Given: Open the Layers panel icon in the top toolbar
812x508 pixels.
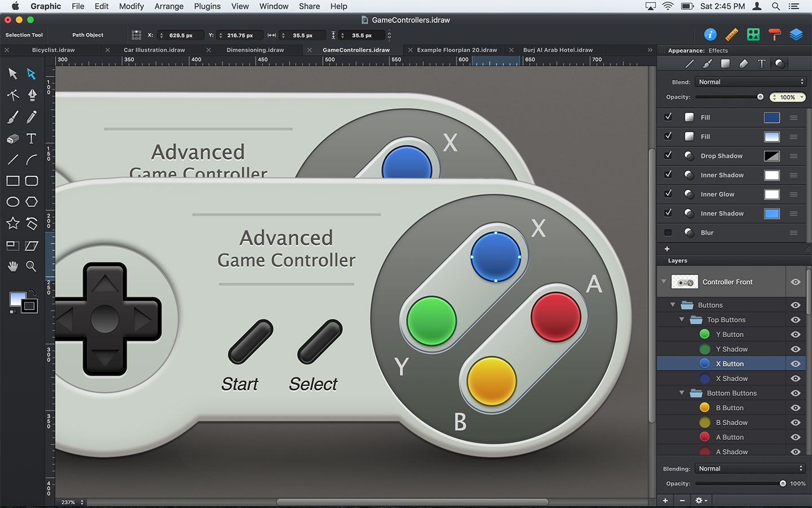Looking at the screenshot, I should pos(796,34).
